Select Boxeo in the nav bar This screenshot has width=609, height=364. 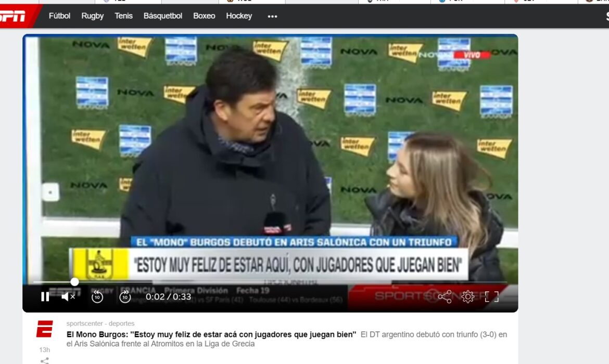[x=204, y=16]
